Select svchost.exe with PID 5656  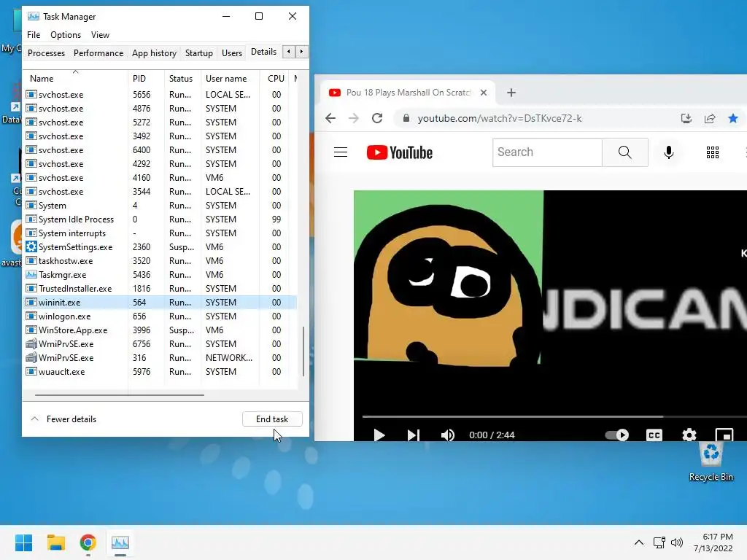coord(160,95)
